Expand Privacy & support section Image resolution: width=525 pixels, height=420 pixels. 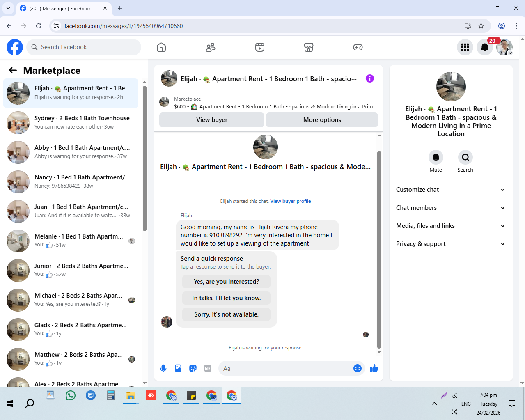pyautogui.click(x=451, y=244)
